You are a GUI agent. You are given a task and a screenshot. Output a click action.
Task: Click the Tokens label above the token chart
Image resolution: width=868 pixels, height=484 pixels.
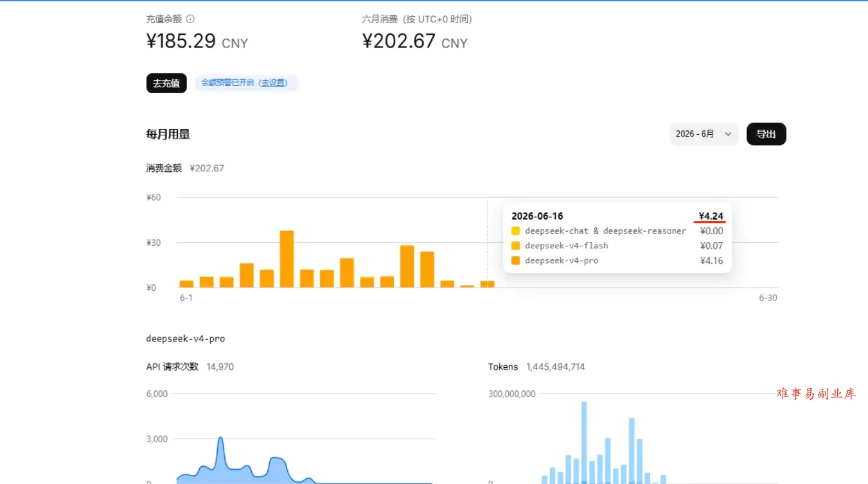pos(503,367)
